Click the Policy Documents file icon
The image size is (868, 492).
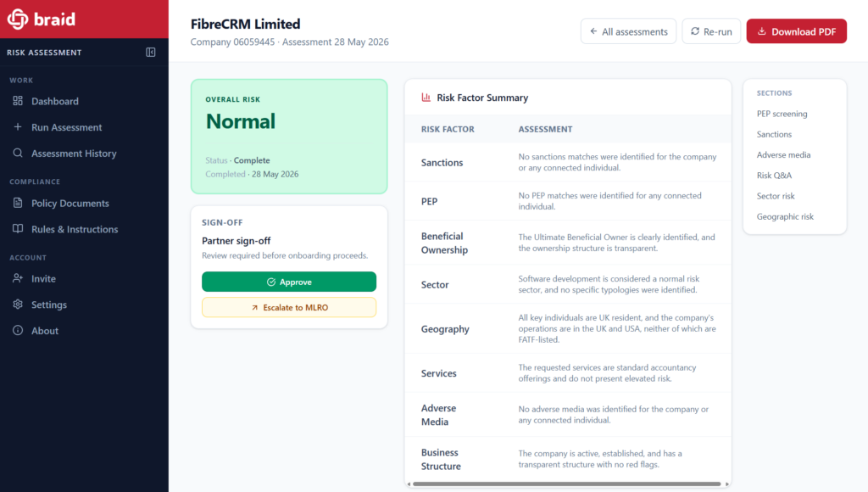tap(18, 203)
